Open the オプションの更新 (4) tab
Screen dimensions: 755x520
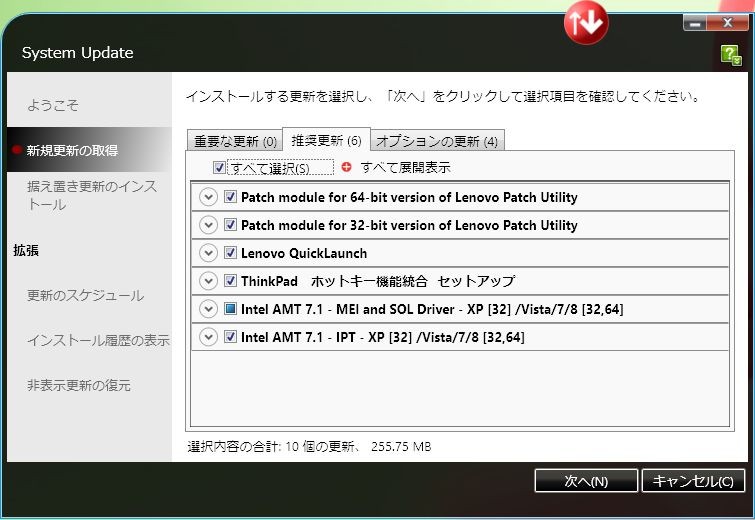437,141
